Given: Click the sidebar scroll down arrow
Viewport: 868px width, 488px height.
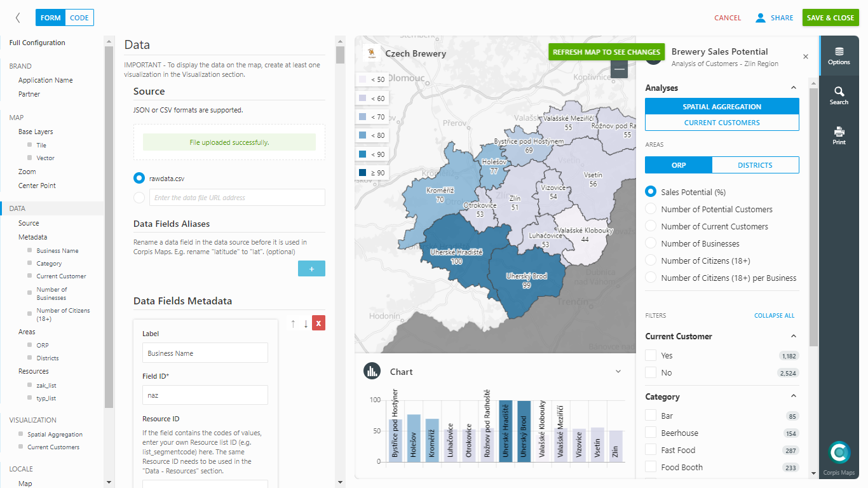Looking at the screenshot, I should point(109,483).
